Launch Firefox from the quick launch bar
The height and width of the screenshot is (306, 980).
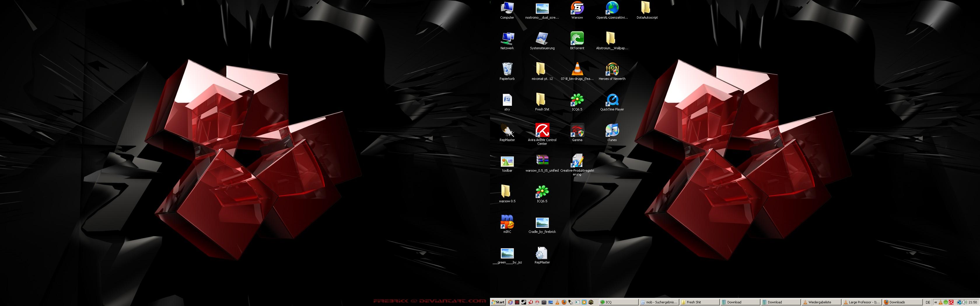click(564, 302)
